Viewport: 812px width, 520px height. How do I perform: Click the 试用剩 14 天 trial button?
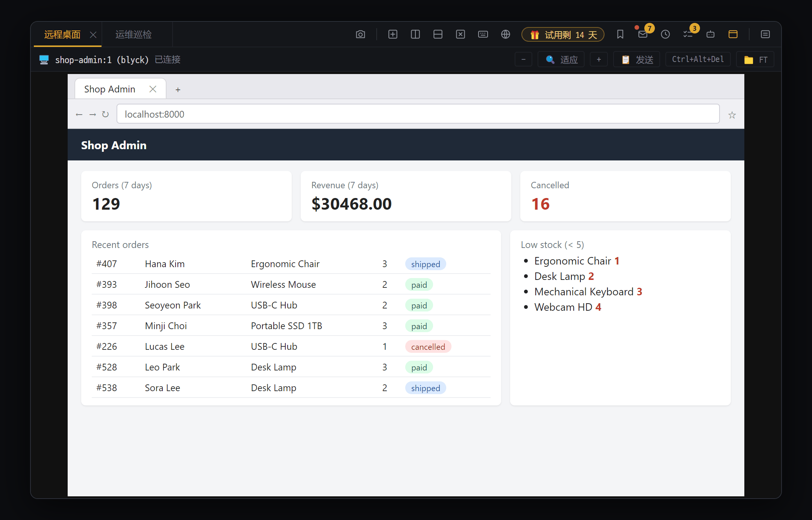pos(563,35)
